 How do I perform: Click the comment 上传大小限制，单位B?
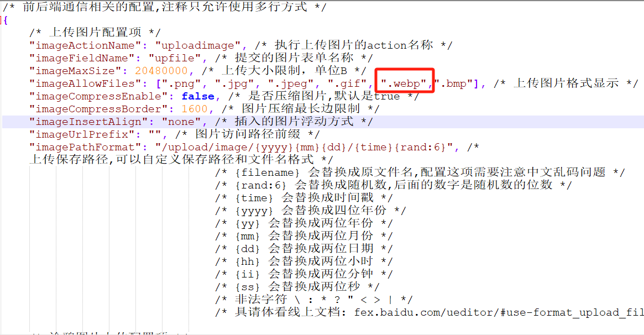tap(284, 71)
